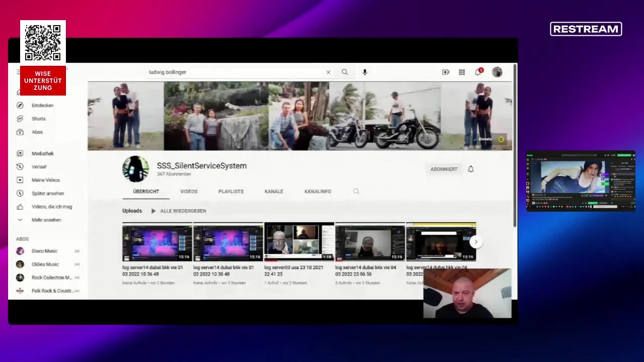Click log server03 usa 23 10 2021 title
The height and width of the screenshot is (362, 644).
294,271
